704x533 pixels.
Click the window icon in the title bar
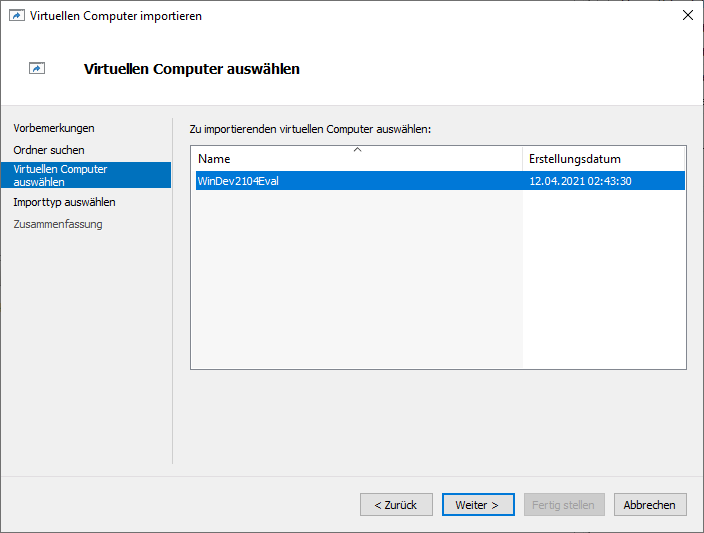pyautogui.click(x=16, y=15)
